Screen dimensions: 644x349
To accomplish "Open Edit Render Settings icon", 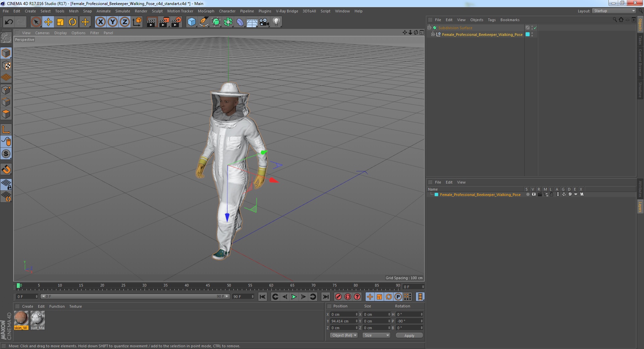I will pyautogui.click(x=176, y=22).
